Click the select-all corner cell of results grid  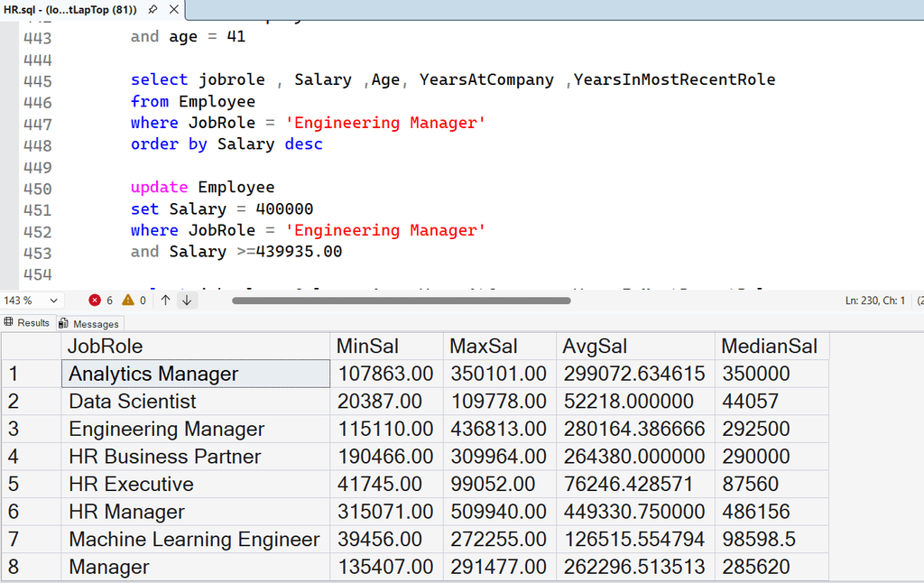(30, 347)
